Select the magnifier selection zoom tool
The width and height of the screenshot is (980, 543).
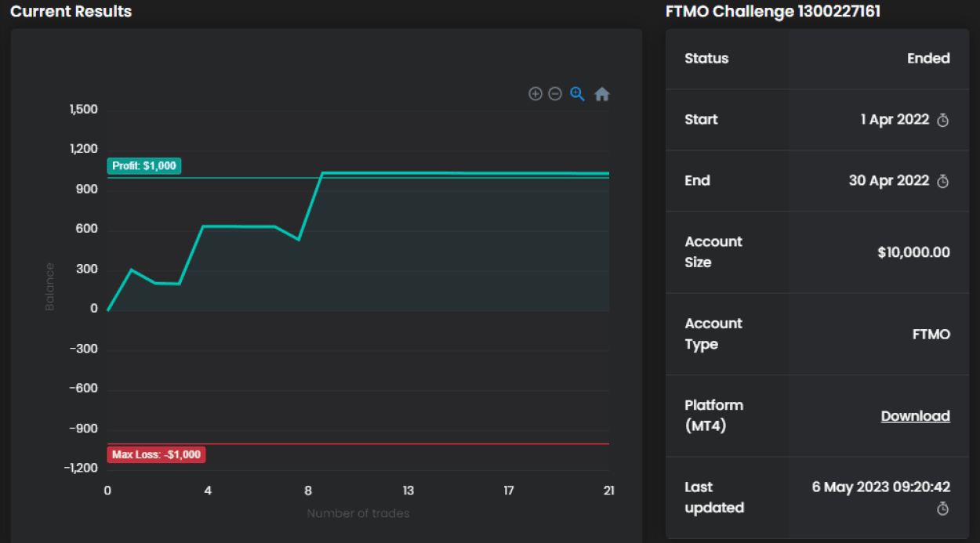(578, 94)
